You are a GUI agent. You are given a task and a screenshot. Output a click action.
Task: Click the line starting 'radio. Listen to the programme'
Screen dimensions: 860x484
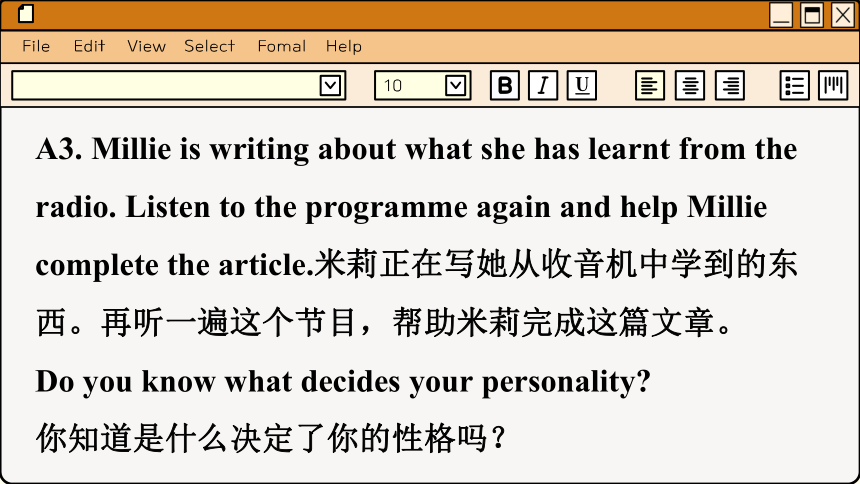tap(401, 208)
